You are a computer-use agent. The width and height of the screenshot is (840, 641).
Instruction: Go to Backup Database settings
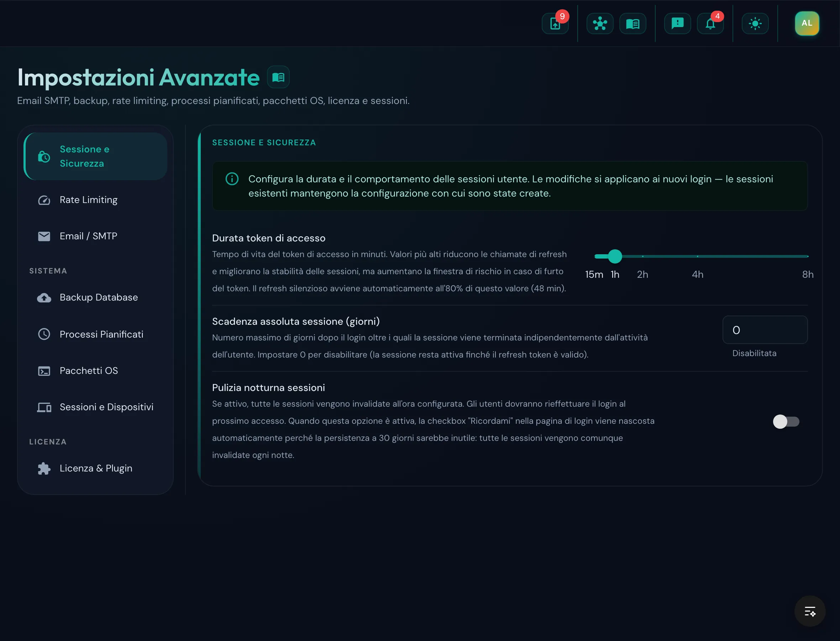(x=95, y=298)
